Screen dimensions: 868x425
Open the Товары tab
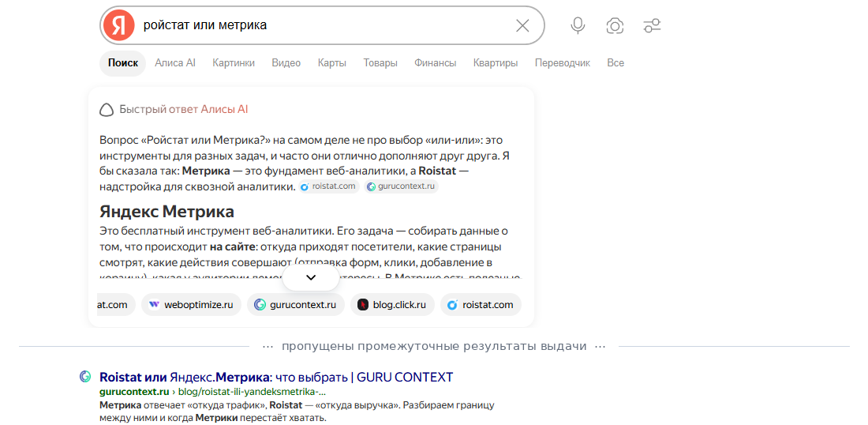tap(380, 63)
